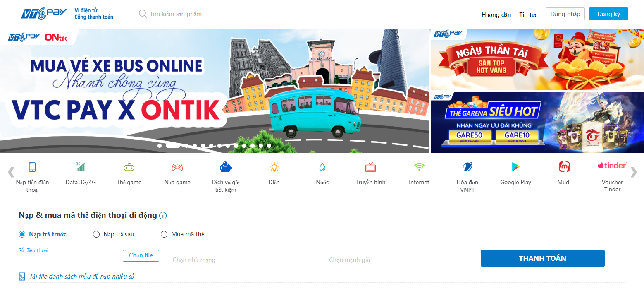Open Internet wifi icon
The width and height of the screenshot is (644, 296).
(x=419, y=167)
